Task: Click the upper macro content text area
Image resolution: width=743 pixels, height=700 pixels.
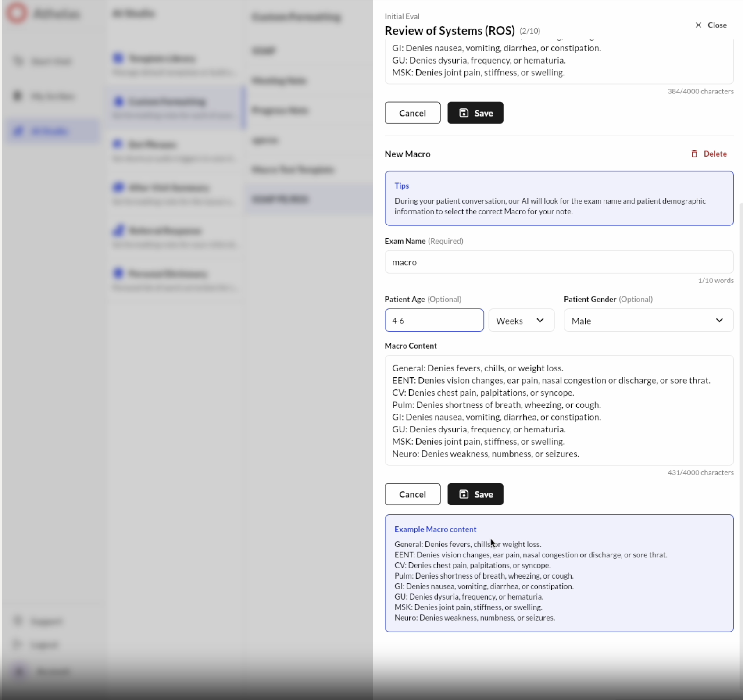Action: point(559,61)
